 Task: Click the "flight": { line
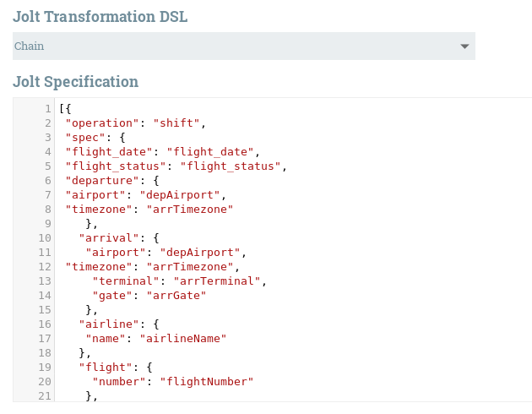click(x=116, y=368)
